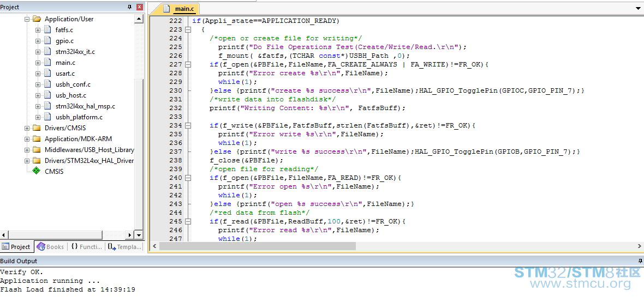Click editor horizontal scroll right arrow
The width and height of the screenshot is (644, 297).
point(640,246)
